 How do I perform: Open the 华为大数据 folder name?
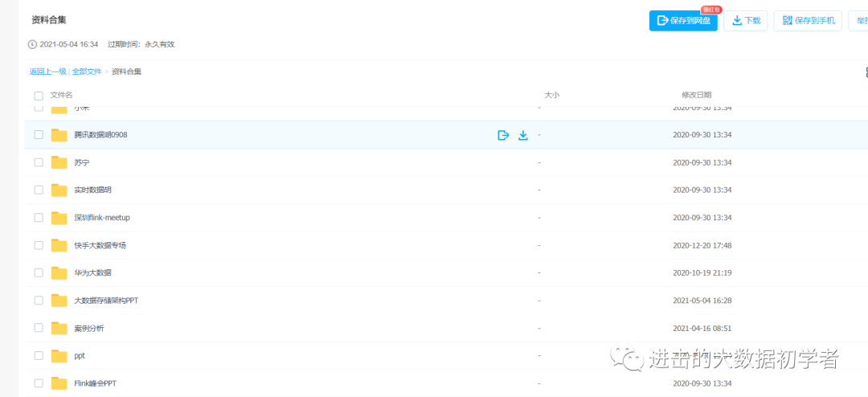click(93, 273)
